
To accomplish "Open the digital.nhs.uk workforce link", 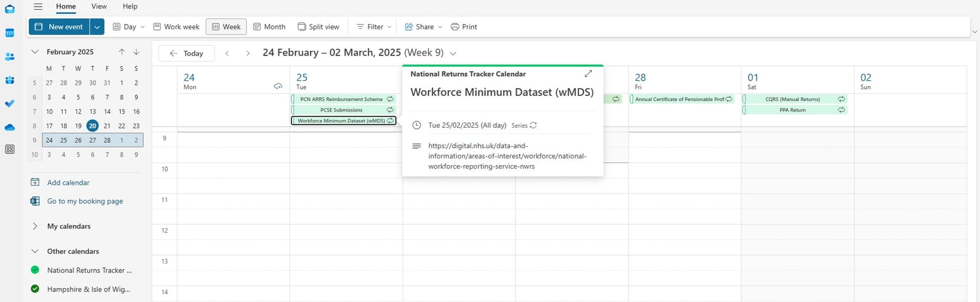I will [x=507, y=156].
